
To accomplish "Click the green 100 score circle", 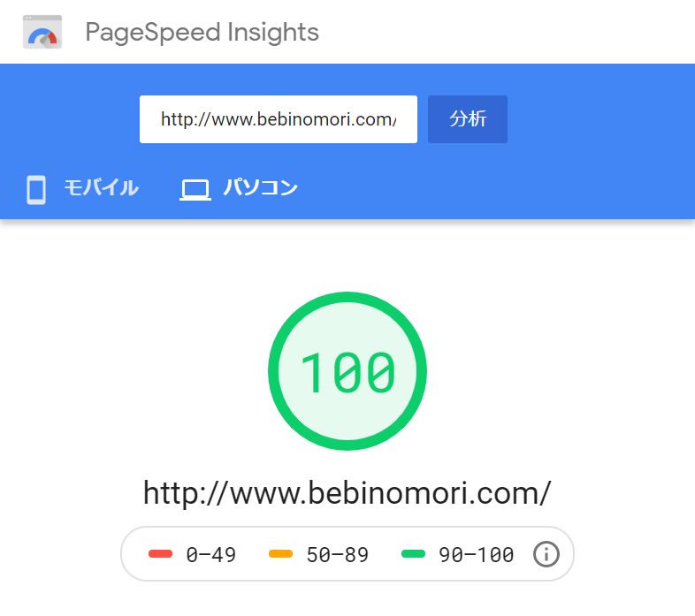I will tap(347, 371).
